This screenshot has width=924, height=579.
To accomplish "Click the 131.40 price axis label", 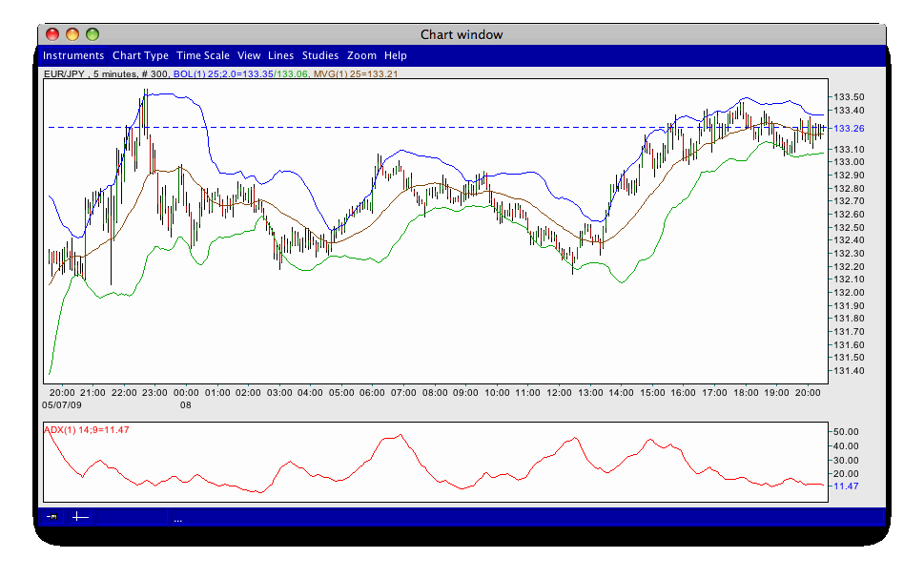I will 849,371.
